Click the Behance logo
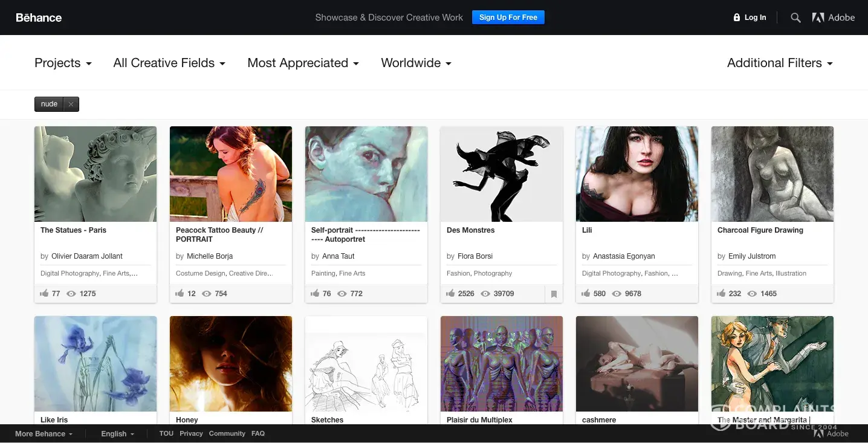 pyautogui.click(x=39, y=18)
